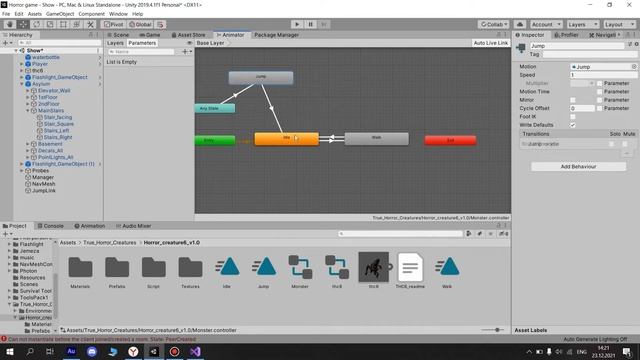
Task: Select the Walk state node
Action: [376, 139]
